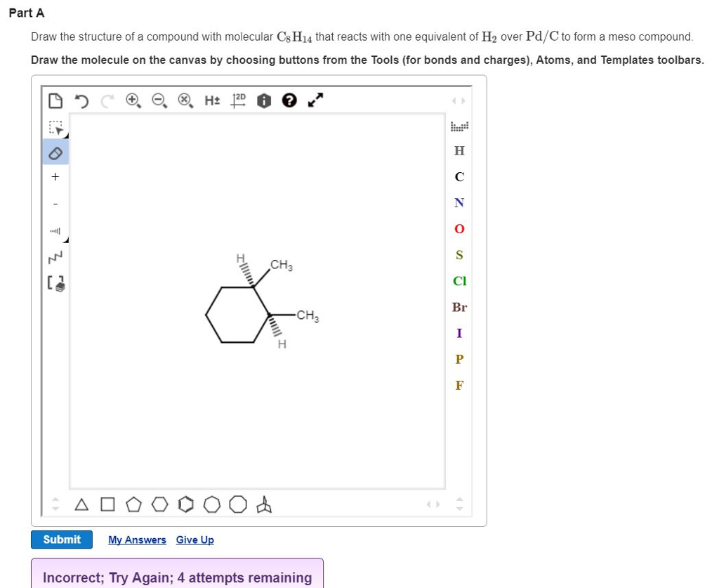Open the help question mark icon

click(x=289, y=100)
